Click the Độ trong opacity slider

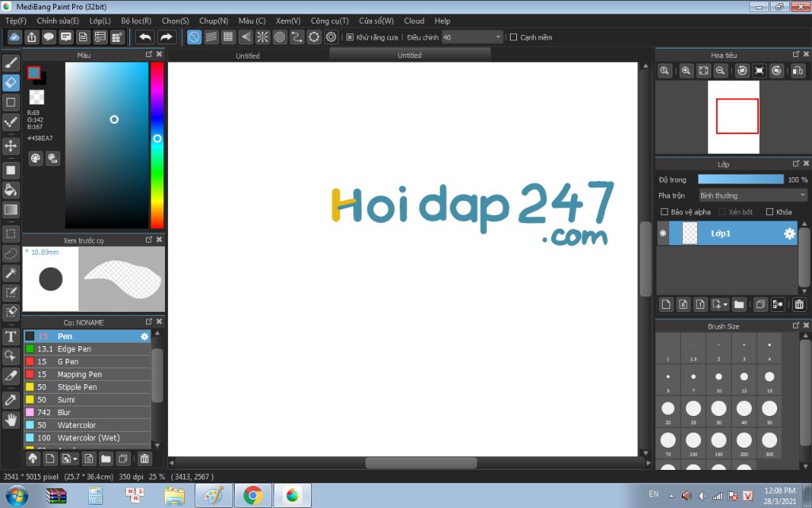point(741,179)
